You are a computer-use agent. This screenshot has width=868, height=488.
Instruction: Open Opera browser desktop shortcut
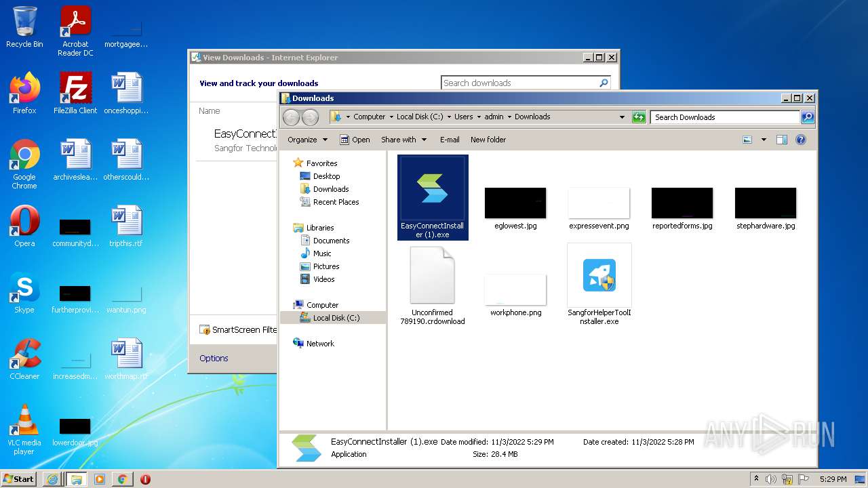pos(24,226)
